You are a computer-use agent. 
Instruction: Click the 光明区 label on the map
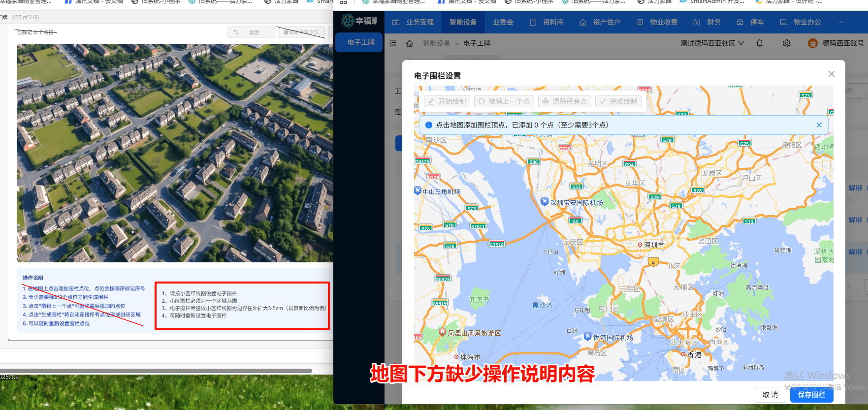click(597, 163)
